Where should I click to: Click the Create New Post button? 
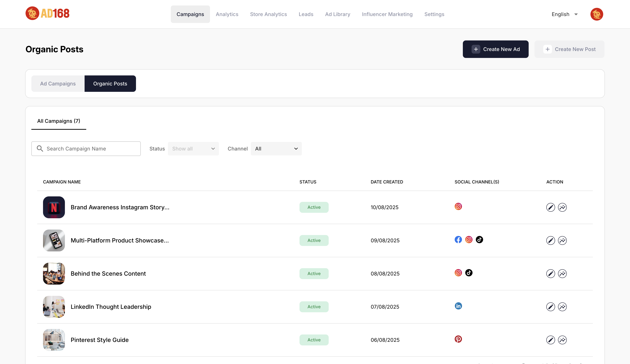pyautogui.click(x=569, y=49)
